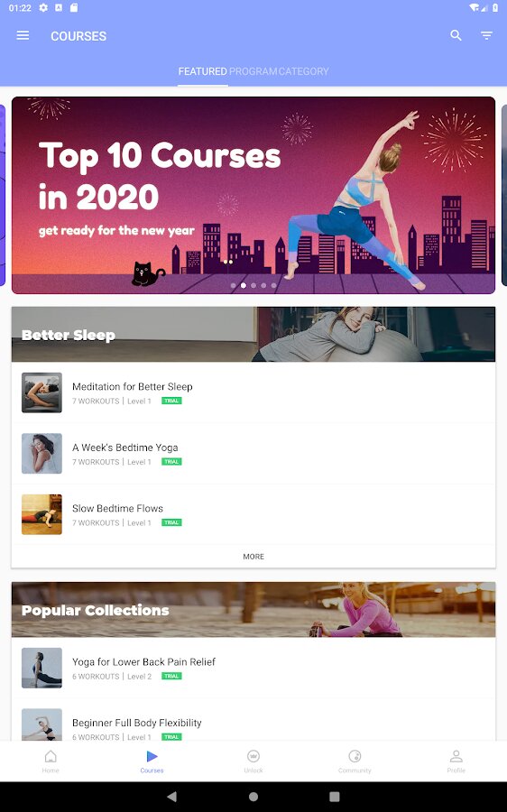Open the Unlock crown icon
This screenshot has height=812, width=507.
coord(253,757)
